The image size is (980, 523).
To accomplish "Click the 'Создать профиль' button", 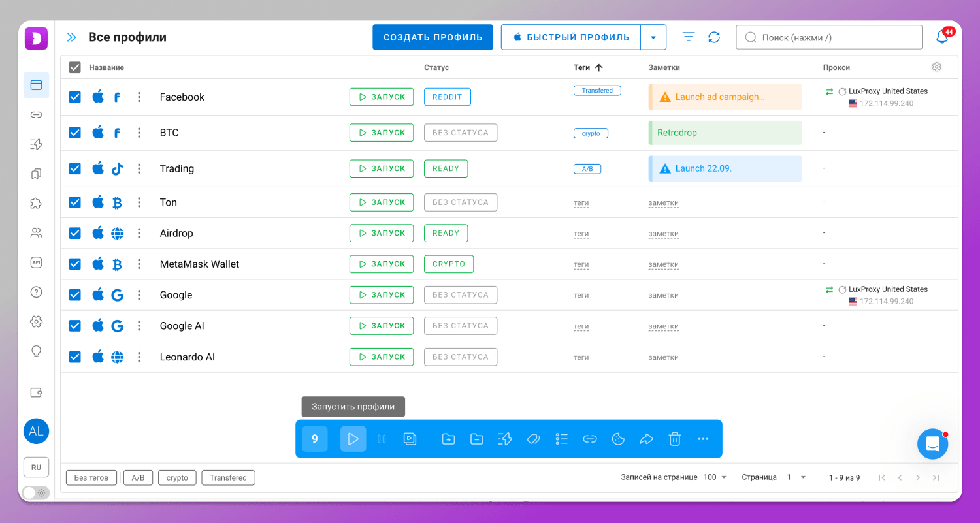I will (433, 37).
